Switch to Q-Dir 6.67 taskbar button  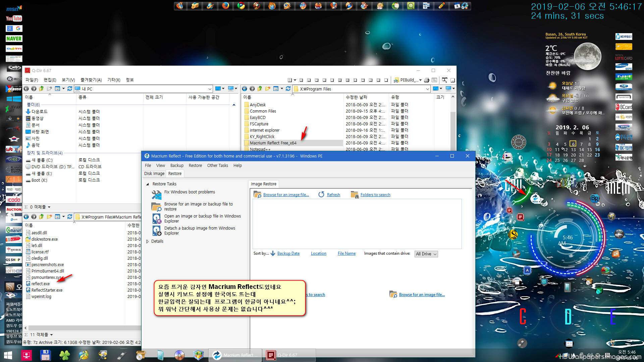(x=288, y=355)
